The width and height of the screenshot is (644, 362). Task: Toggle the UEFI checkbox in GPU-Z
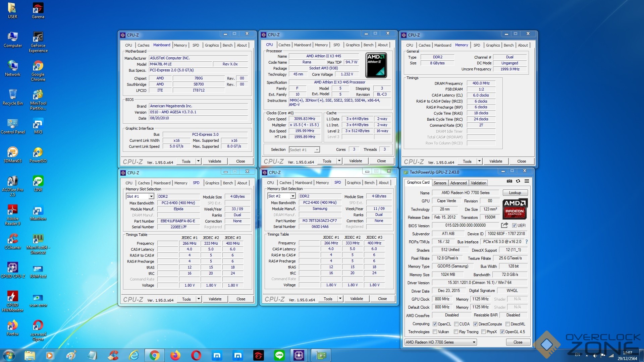coord(514,226)
